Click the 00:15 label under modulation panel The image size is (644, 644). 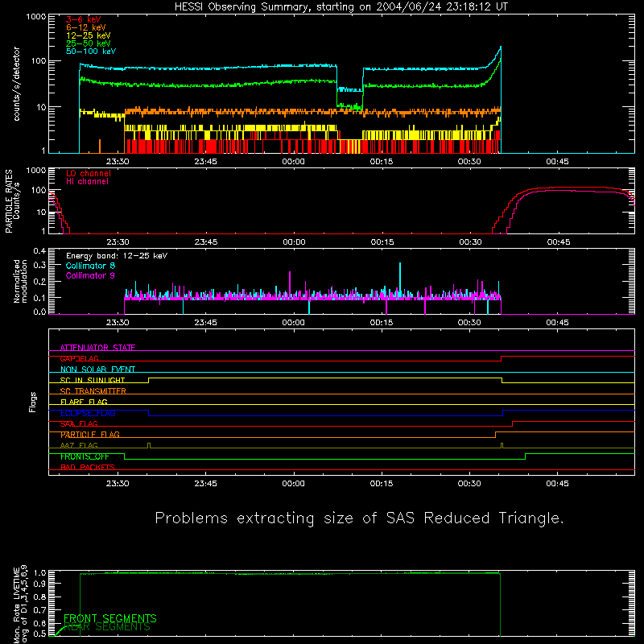(381, 323)
